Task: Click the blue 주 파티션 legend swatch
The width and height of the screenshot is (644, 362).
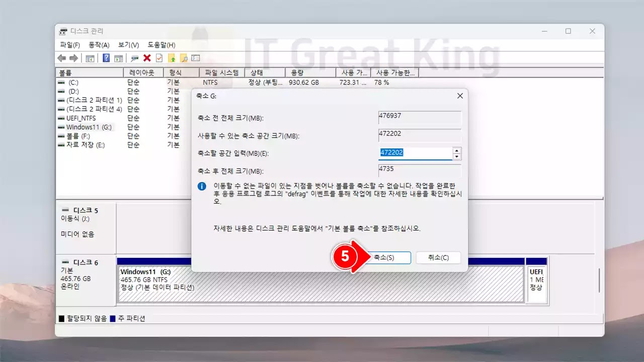Action: [x=112, y=319]
